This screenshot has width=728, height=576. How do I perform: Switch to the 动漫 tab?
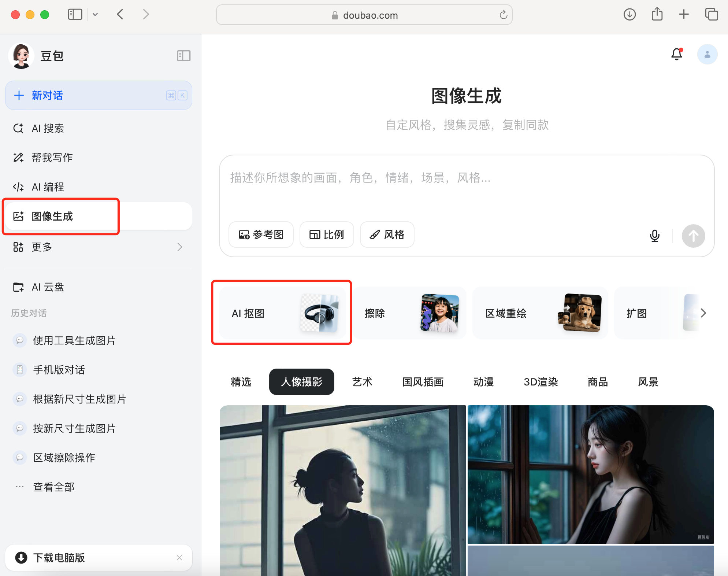pos(483,382)
